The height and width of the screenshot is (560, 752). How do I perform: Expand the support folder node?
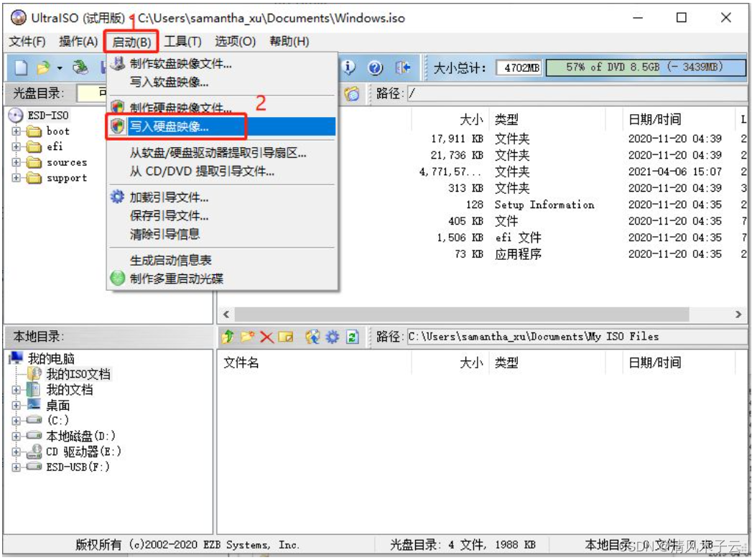[x=17, y=178]
